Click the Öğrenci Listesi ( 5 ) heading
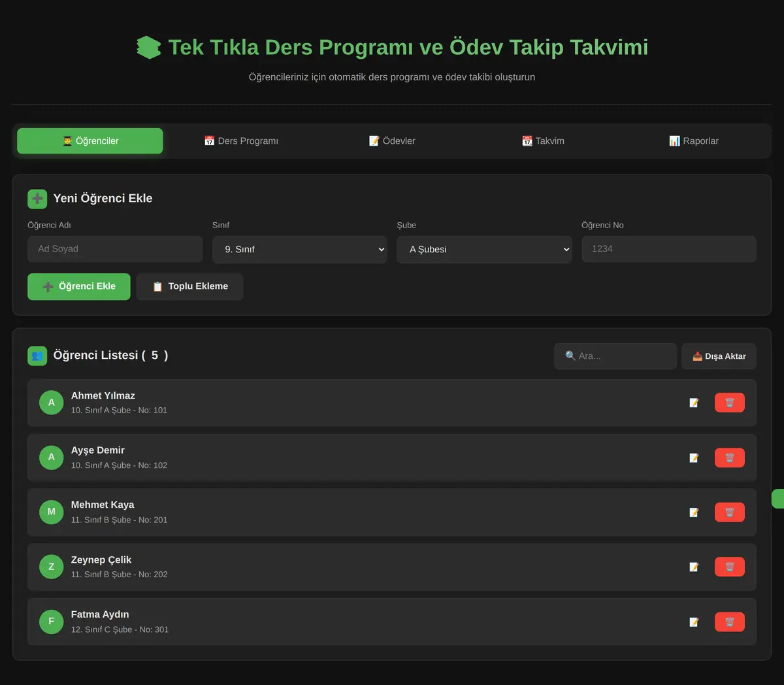 click(x=110, y=355)
